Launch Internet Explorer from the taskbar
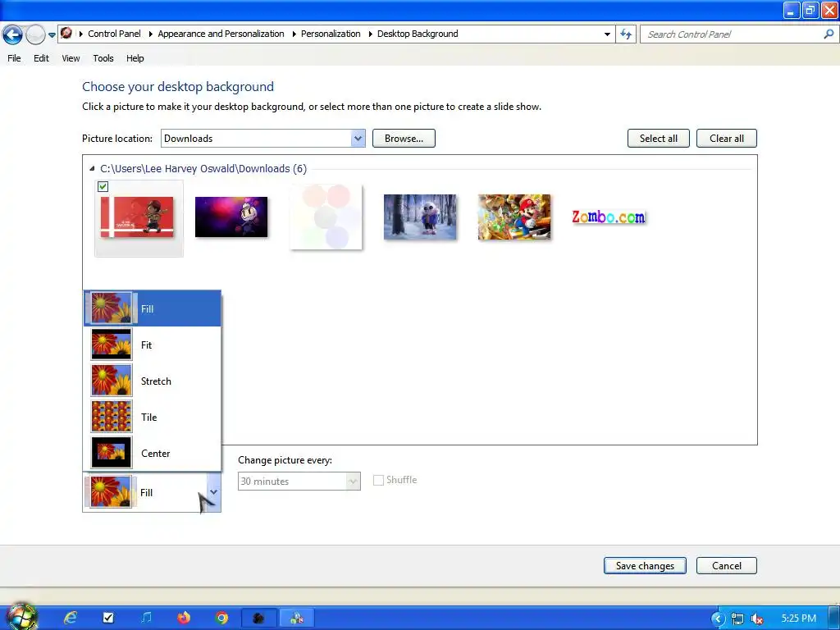 coord(71,618)
